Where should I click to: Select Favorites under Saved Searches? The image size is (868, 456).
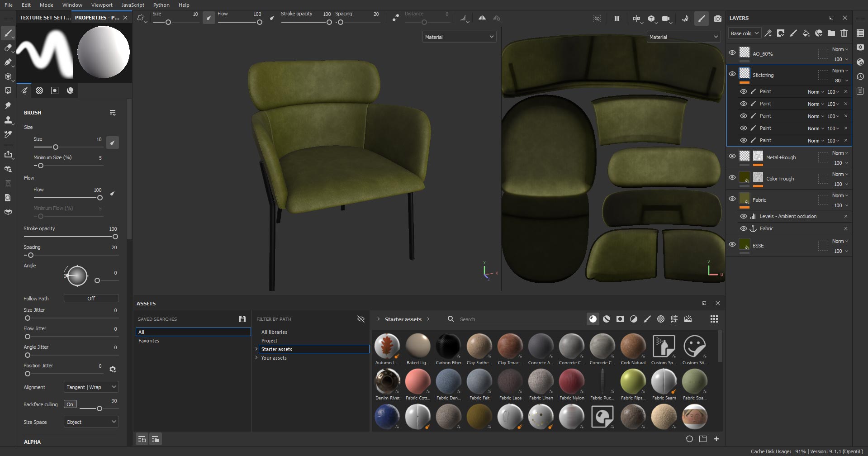tap(148, 341)
